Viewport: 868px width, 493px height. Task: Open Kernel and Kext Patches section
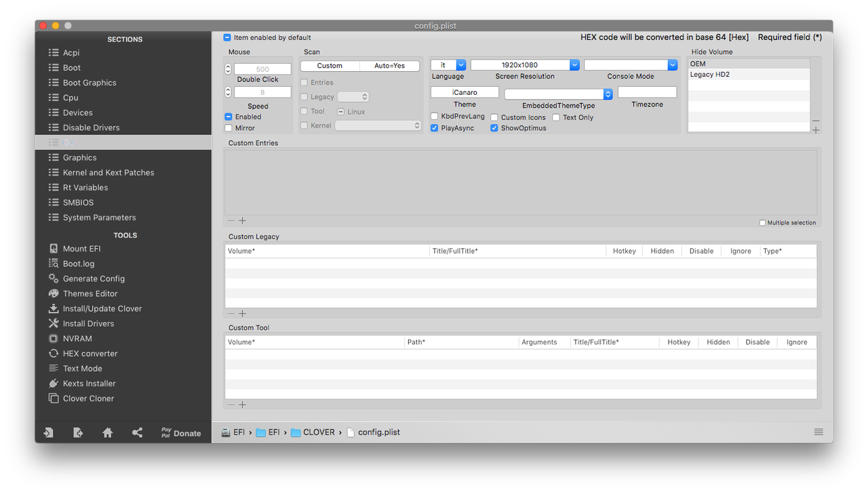point(108,172)
